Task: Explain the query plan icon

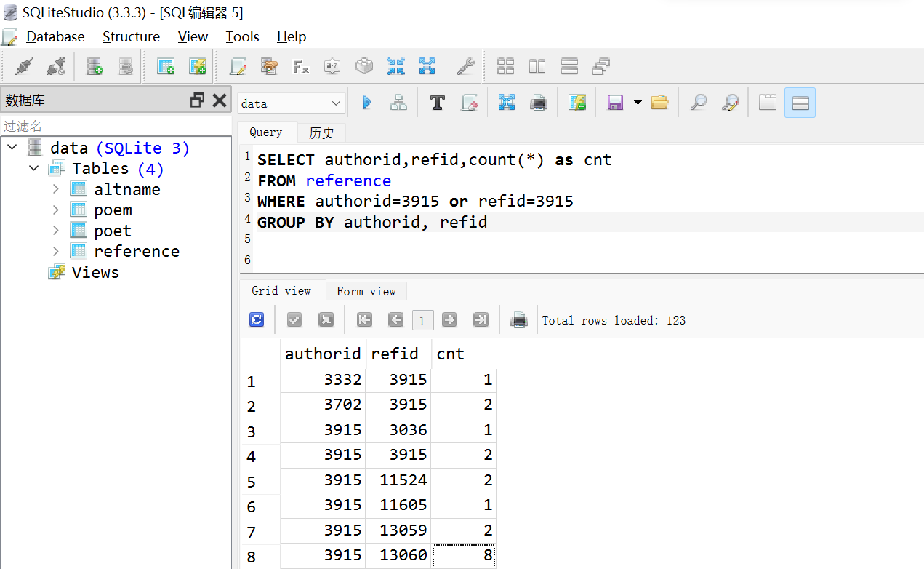Action: [398, 103]
